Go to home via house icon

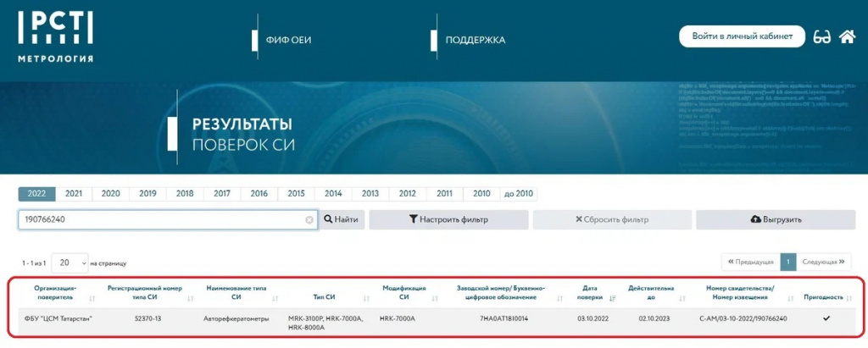pos(847,36)
